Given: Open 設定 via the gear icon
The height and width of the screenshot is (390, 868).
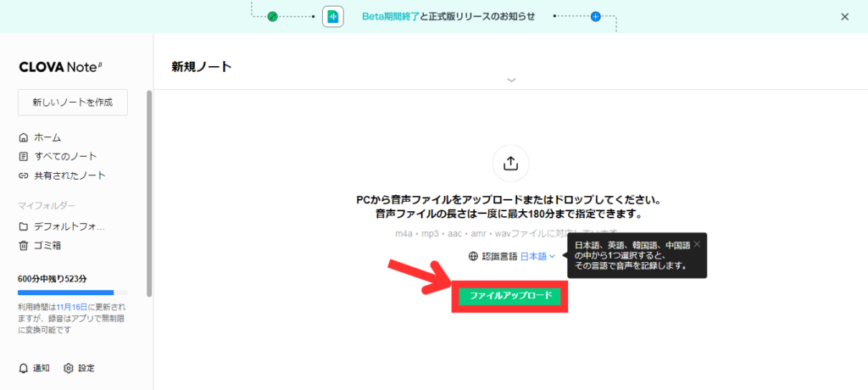Looking at the screenshot, I should pyautogui.click(x=69, y=368).
